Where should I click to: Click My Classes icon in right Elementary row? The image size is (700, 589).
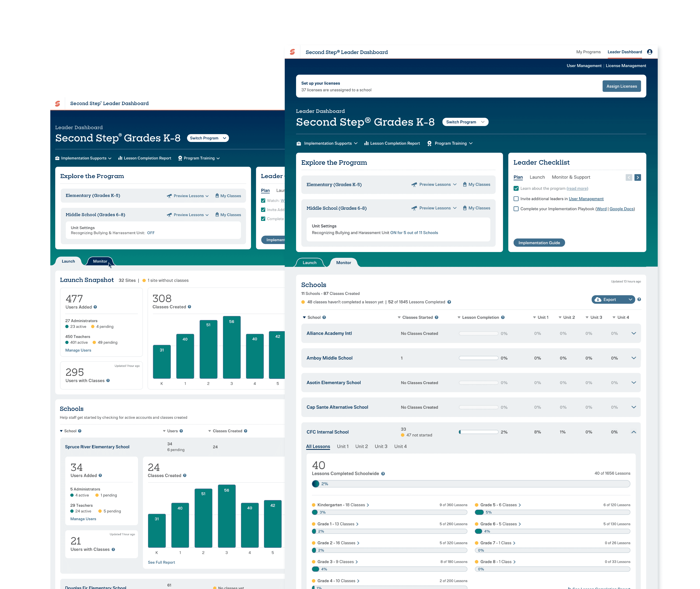pyautogui.click(x=464, y=184)
